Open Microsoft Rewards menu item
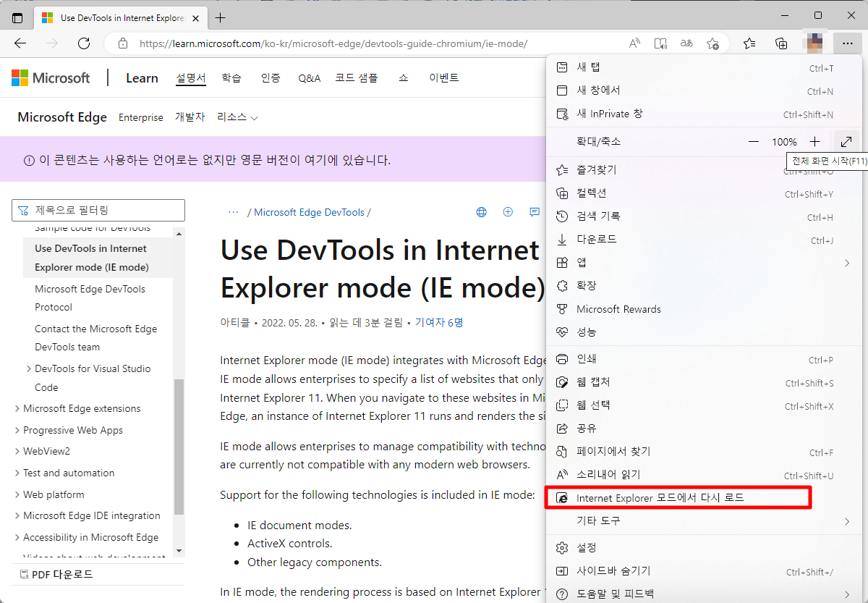Image resolution: width=868 pixels, height=603 pixels. click(705, 309)
